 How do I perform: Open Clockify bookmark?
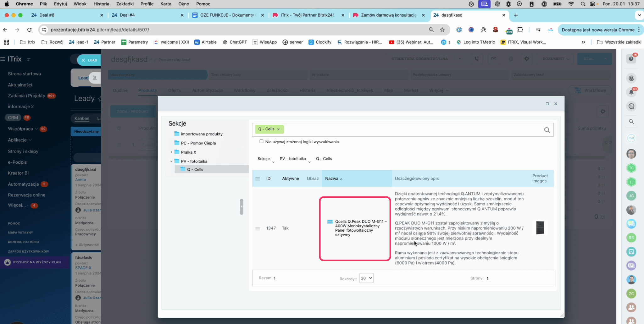coord(320,42)
